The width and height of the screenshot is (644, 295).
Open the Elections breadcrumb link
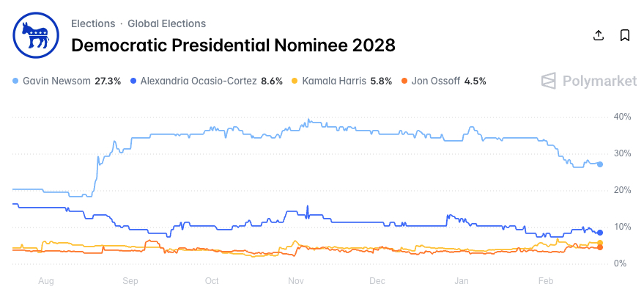[93, 23]
